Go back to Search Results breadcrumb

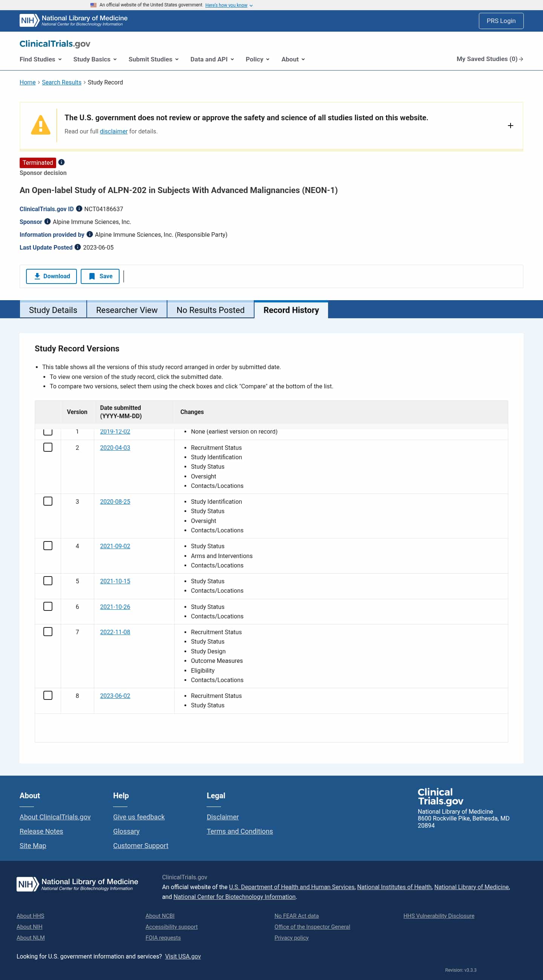point(61,83)
